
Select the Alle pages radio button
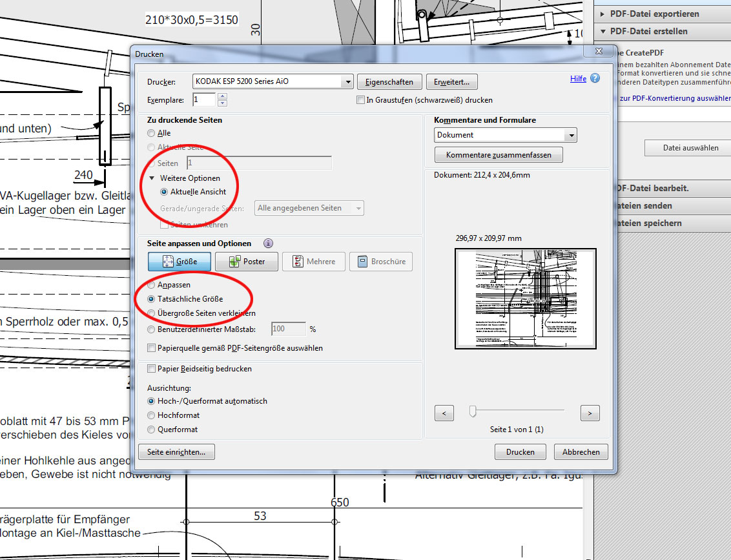pos(151,133)
